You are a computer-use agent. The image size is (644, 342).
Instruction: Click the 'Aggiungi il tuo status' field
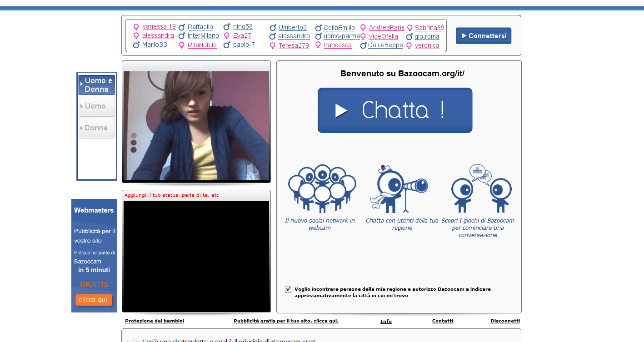196,195
